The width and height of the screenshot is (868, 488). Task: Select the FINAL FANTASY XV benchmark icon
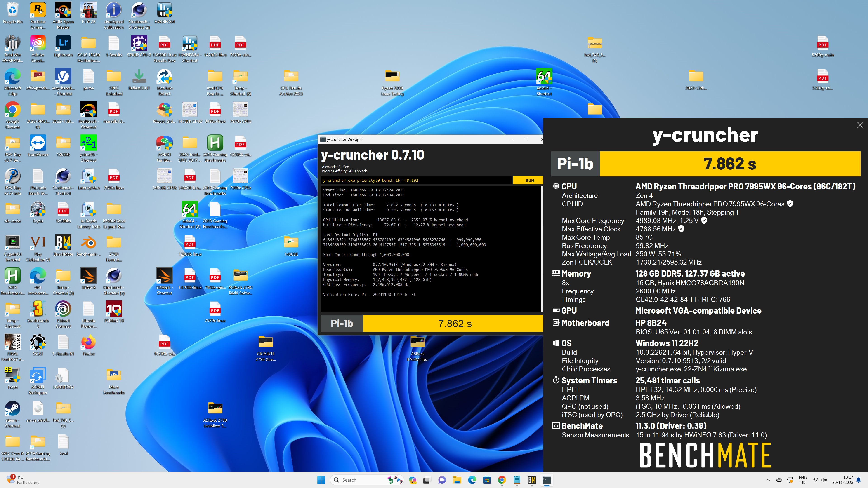[x=12, y=348]
